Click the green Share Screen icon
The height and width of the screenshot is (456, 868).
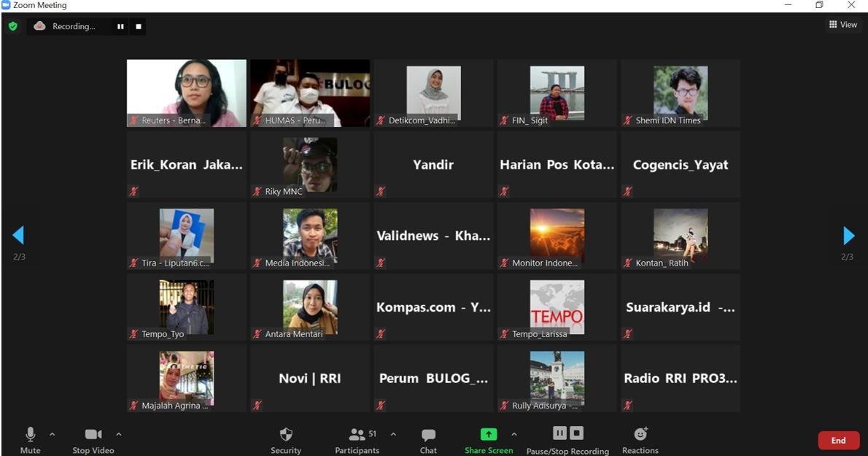pyautogui.click(x=488, y=434)
